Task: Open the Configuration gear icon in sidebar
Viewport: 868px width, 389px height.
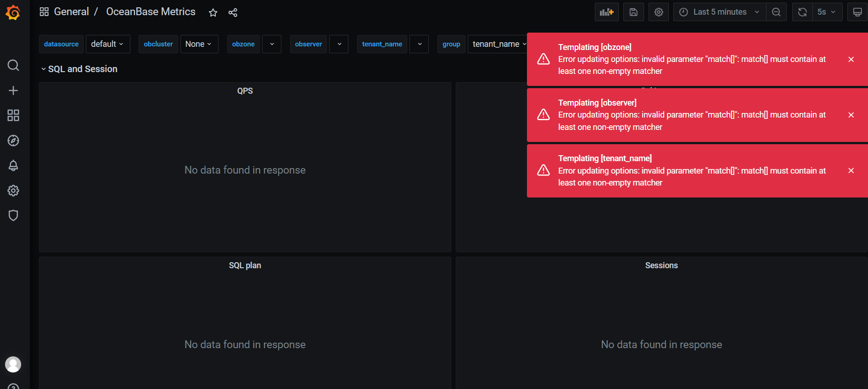Action: pyautogui.click(x=13, y=191)
